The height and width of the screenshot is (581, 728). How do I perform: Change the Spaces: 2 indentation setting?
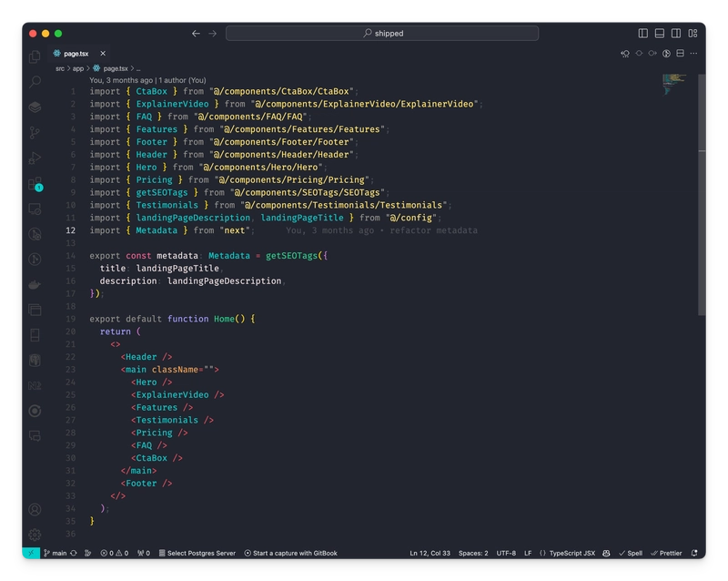point(473,553)
